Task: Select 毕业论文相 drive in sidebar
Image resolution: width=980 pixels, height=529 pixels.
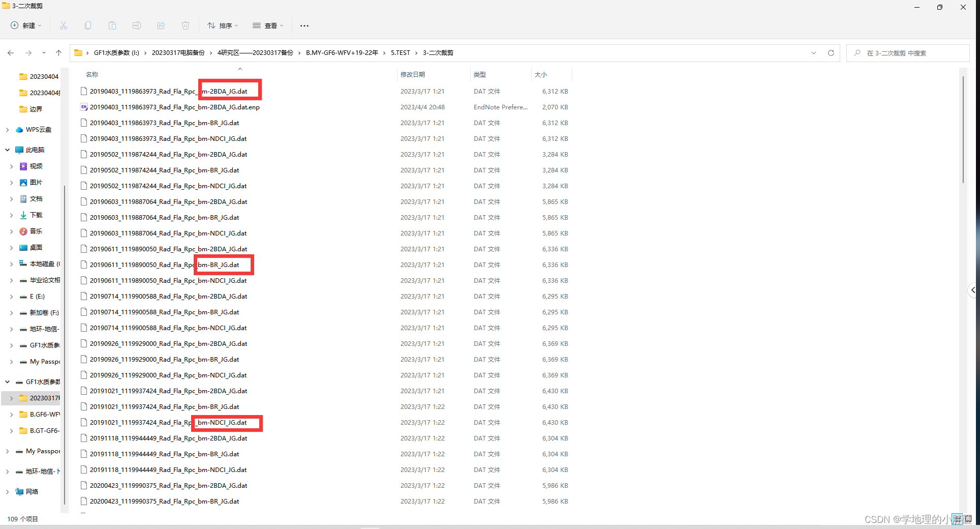Action: pos(39,280)
